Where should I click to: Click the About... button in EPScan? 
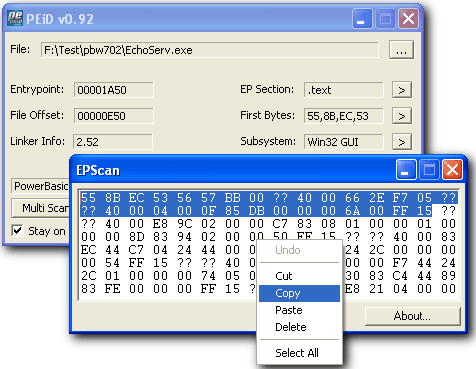click(413, 316)
